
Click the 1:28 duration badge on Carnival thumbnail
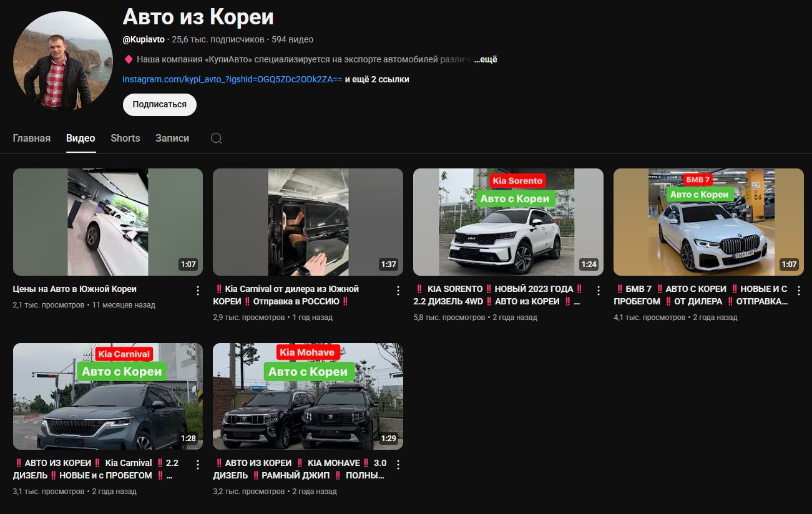[x=188, y=439]
